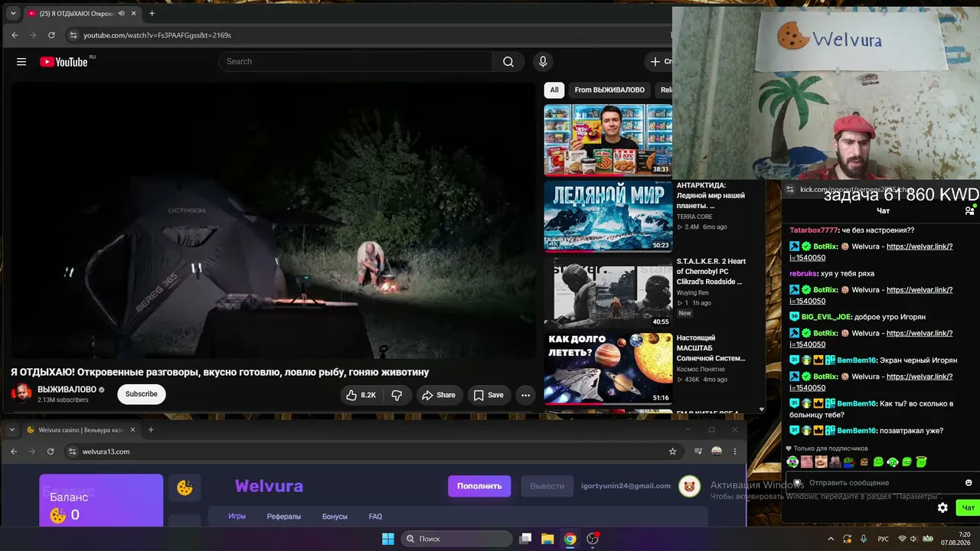Like the video with the thumbs-up button

[361, 395]
